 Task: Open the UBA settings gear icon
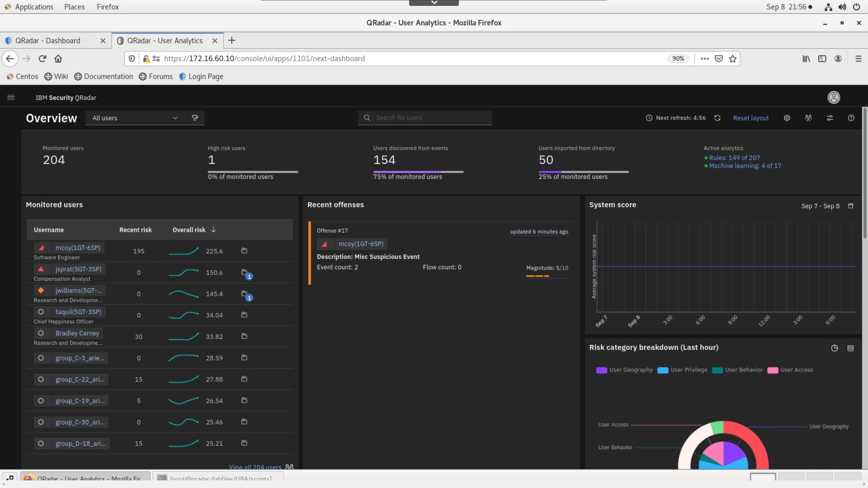[x=787, y=118]
